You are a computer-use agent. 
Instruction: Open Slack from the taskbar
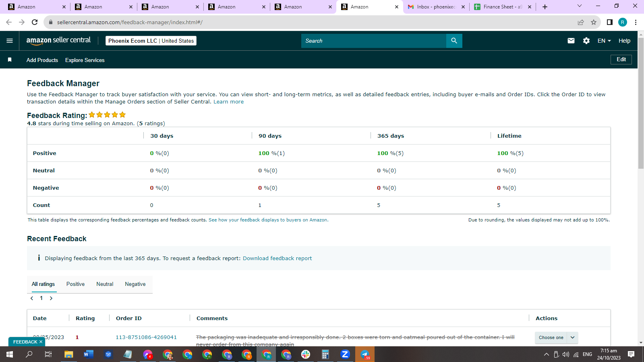(x=306, y=354)
